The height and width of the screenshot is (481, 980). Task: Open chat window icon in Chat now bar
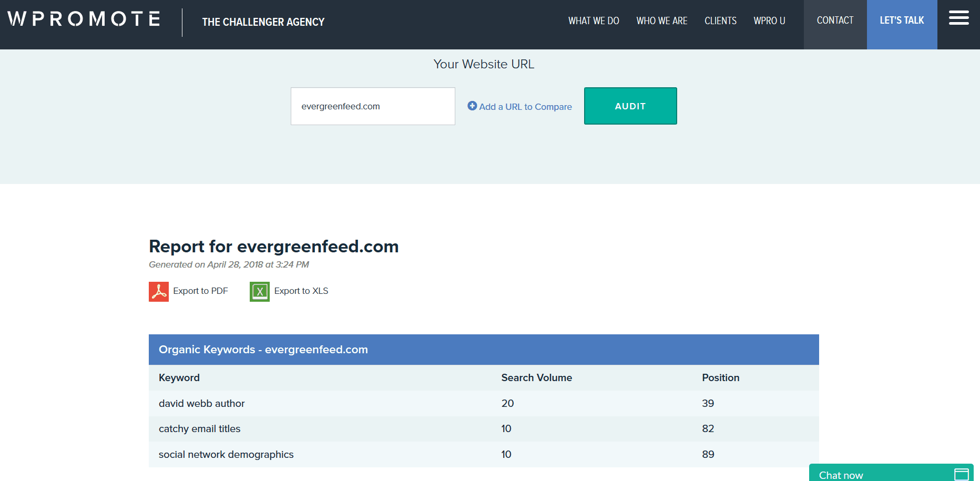click(961, 474)
